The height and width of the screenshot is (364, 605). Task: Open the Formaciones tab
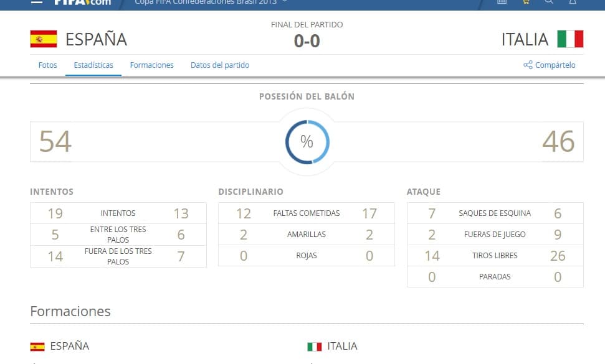tap(151, 65)
